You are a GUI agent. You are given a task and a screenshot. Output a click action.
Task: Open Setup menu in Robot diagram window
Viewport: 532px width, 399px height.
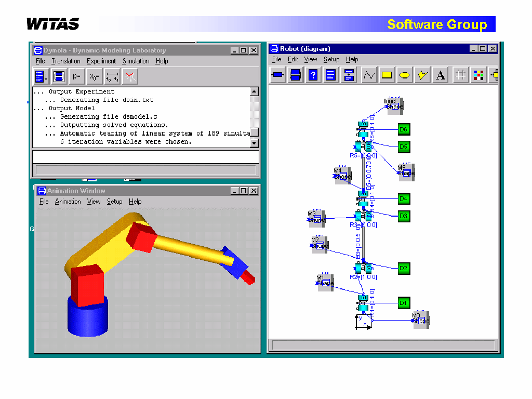331,59
